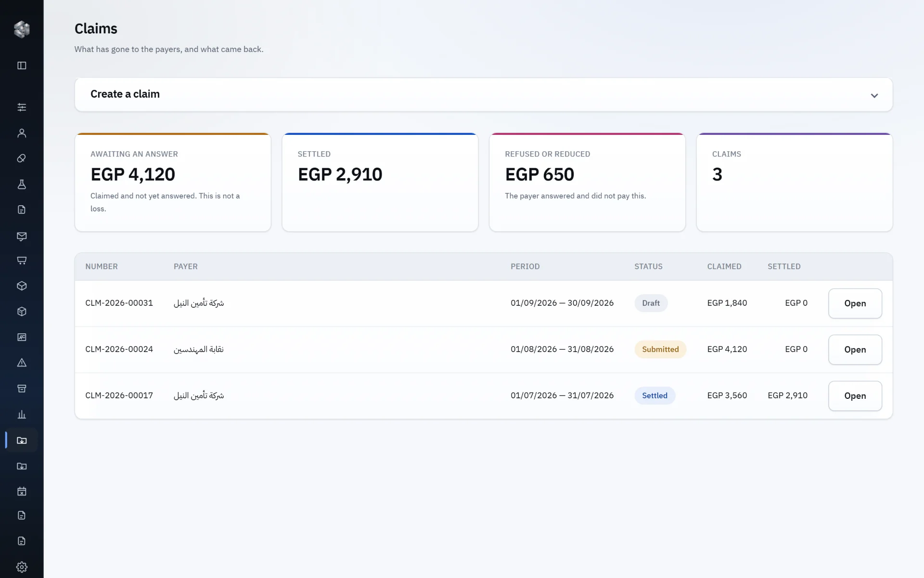Viewport: 924px width, 578px height.
Task: Expand the Create a claim chevron
Action: (x=874, y=95)
